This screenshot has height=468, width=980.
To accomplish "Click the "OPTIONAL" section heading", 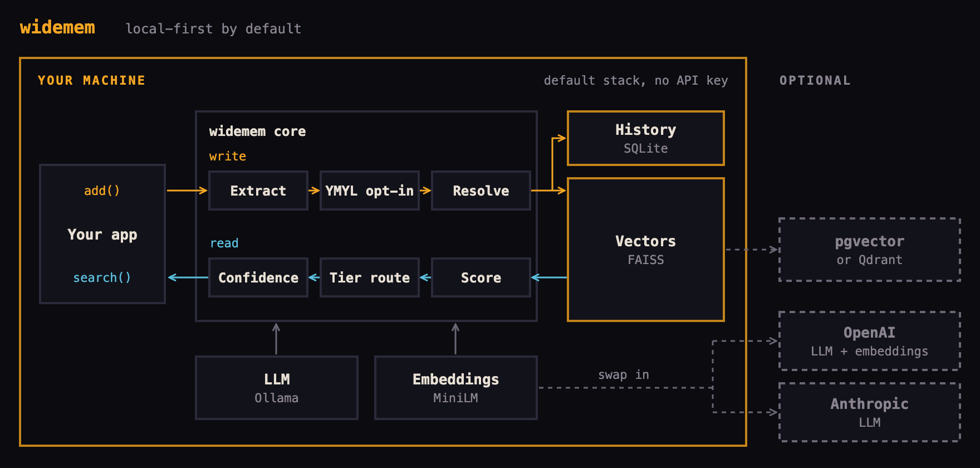I will 815,80.
